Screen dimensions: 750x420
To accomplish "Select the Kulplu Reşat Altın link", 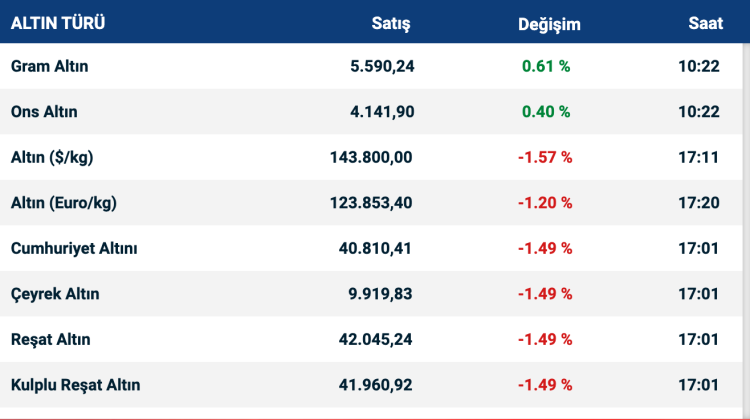I will (x=76, y=385).
